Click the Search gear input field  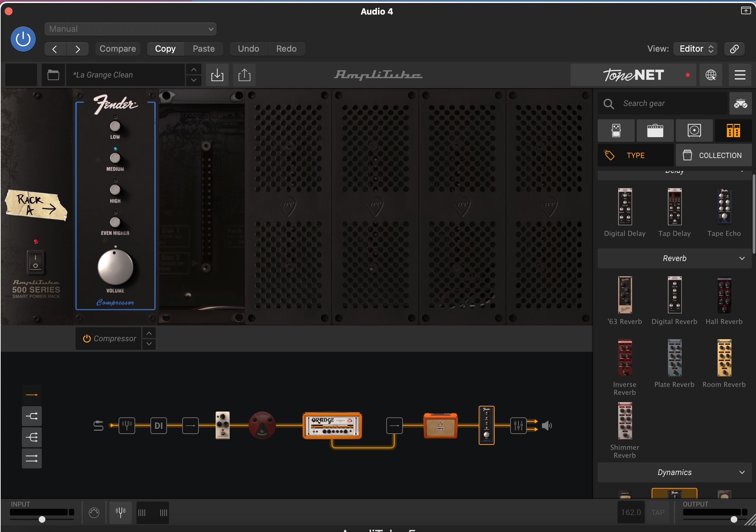[662, 103]
